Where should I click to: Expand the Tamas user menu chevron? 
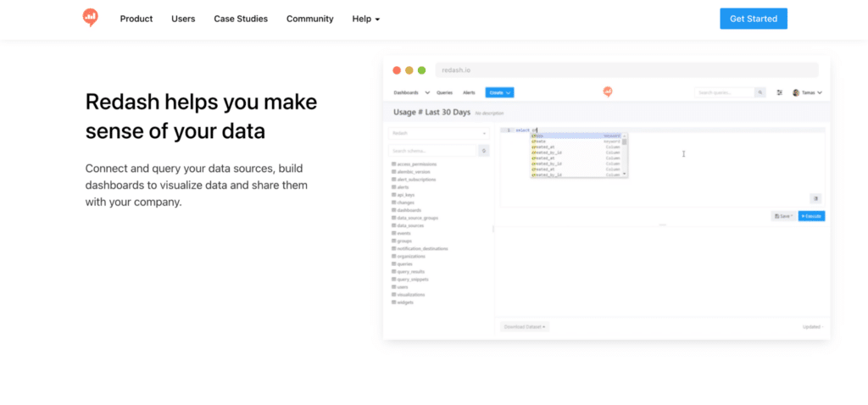(820, 93)
